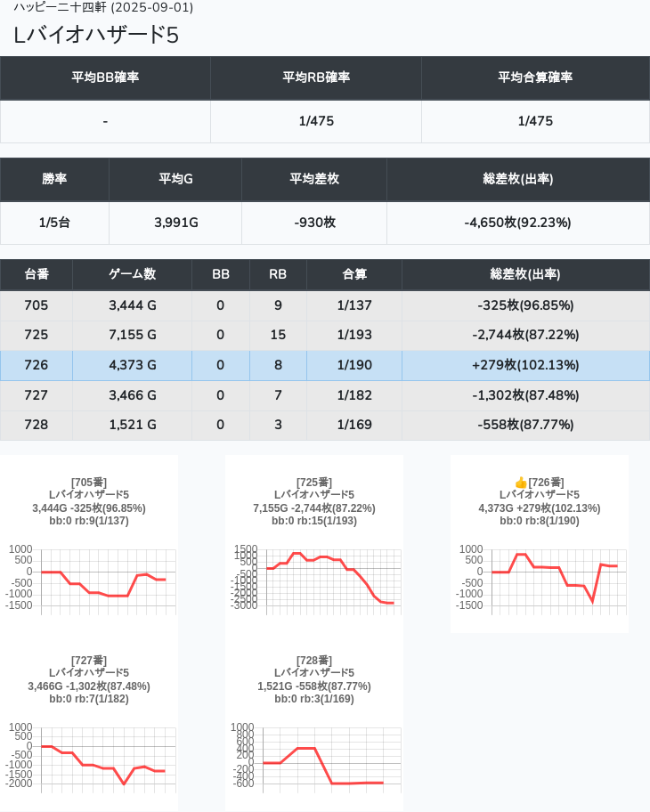Open the slump graph for machine 727
The image size is (650, 812).
[x=89, y=757]
